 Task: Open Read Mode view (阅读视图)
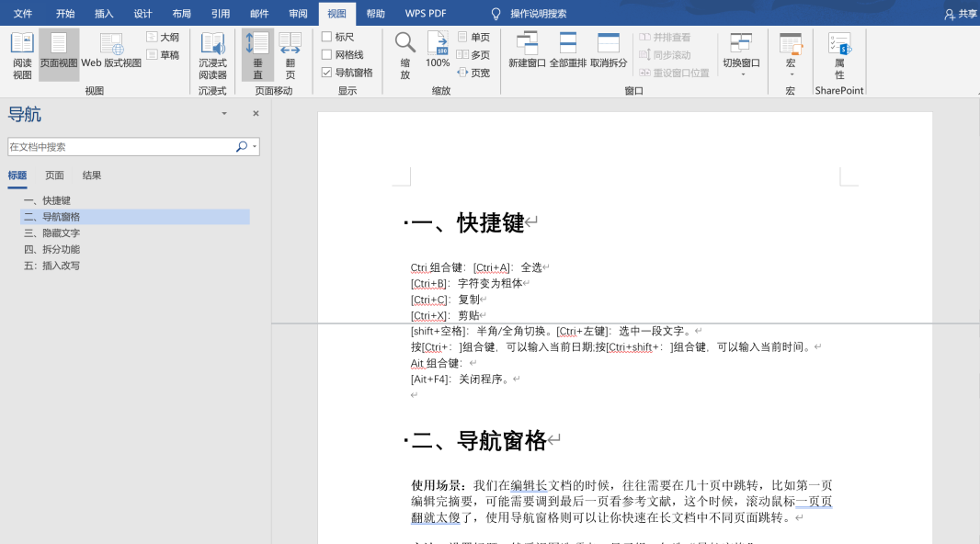[22, 55]
